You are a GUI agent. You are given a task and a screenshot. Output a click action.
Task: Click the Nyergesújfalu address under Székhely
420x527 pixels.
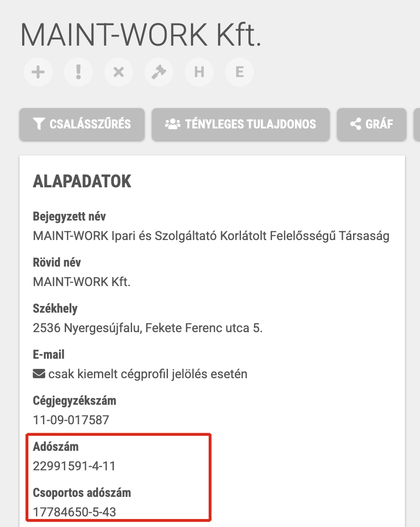tap(148, 328)
